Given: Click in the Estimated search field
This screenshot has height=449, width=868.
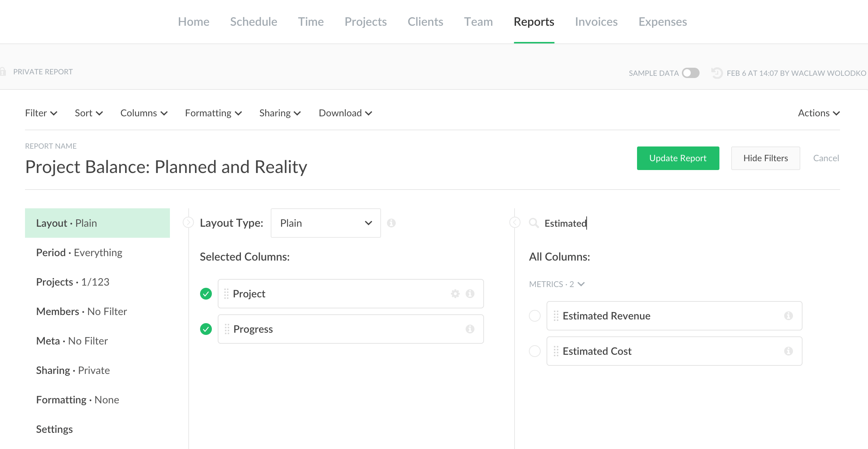Looking at the screenshot, I should point(625,223).
